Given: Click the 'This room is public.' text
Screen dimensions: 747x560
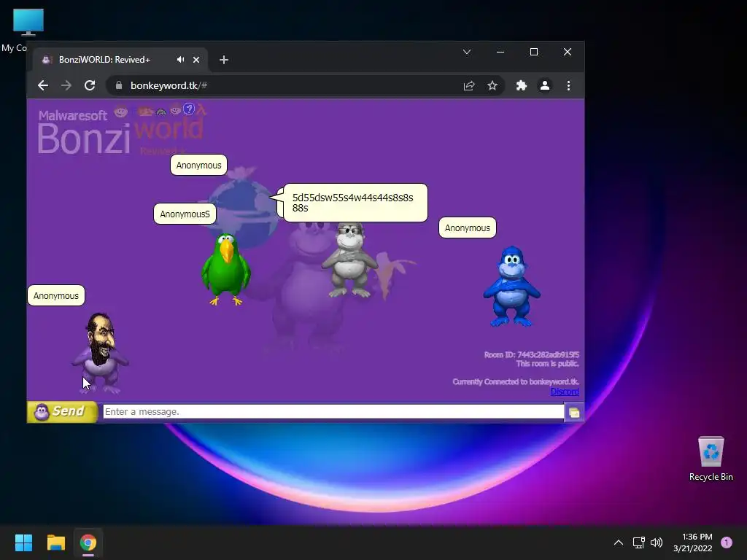Looking at the screenshot, I should (x=547, y=363).
